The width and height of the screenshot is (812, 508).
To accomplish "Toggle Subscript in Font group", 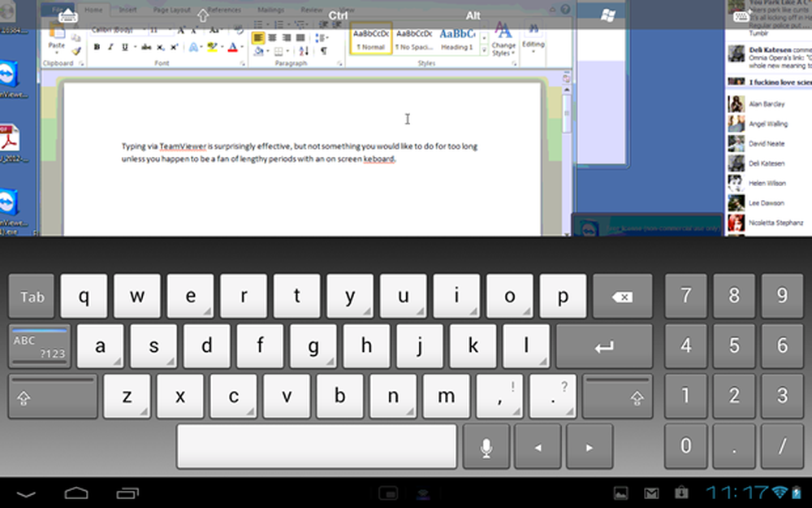I will pyautogui.click(x=161, y=47).
